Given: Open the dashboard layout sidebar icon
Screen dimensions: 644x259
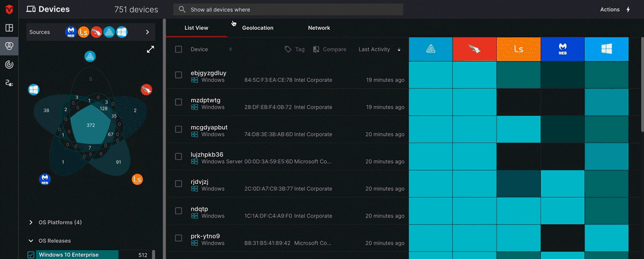Looking at the screenshot, I should tap(9, 28).
